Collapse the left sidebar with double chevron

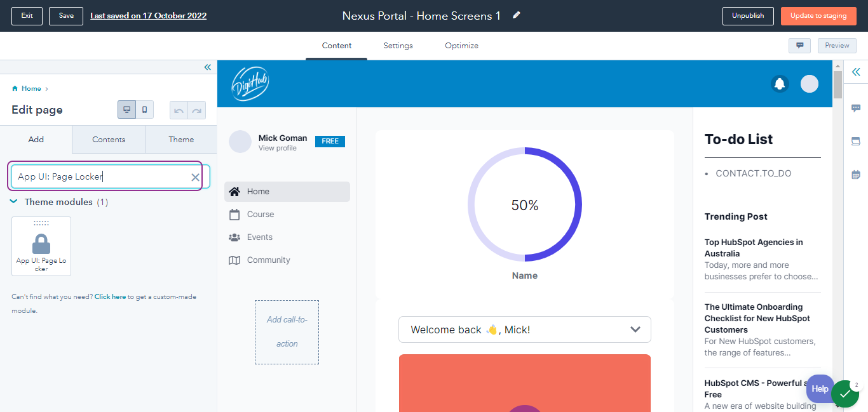tap(207, 67)
